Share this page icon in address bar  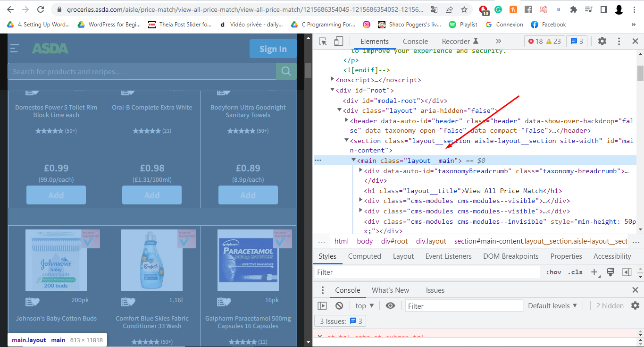click(x=449, y=9)
